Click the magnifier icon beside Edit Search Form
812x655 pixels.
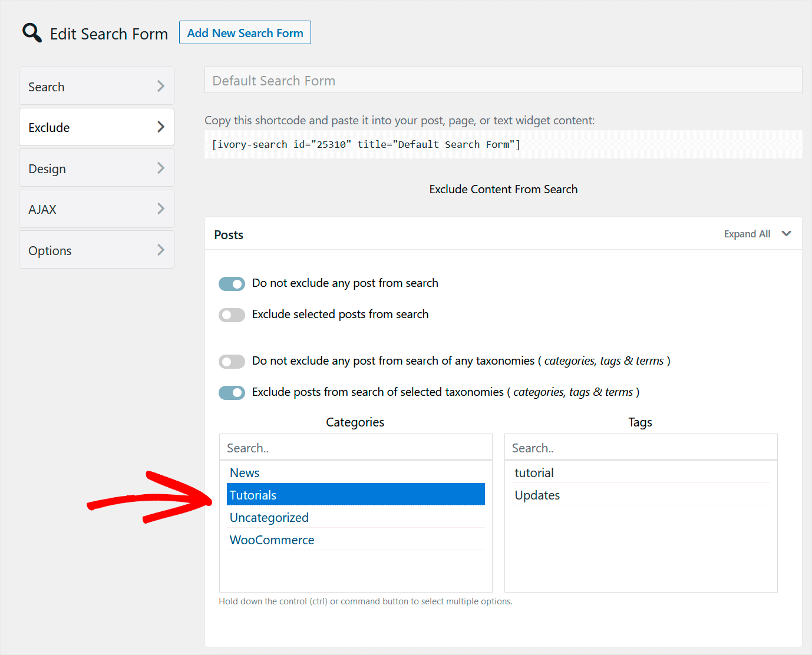tap(32, 33)
